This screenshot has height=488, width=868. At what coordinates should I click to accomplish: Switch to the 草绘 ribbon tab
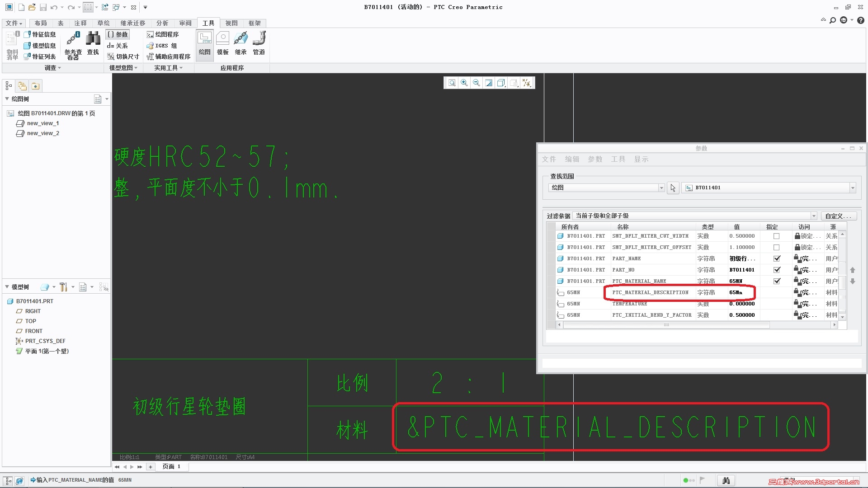click(104, 23)
